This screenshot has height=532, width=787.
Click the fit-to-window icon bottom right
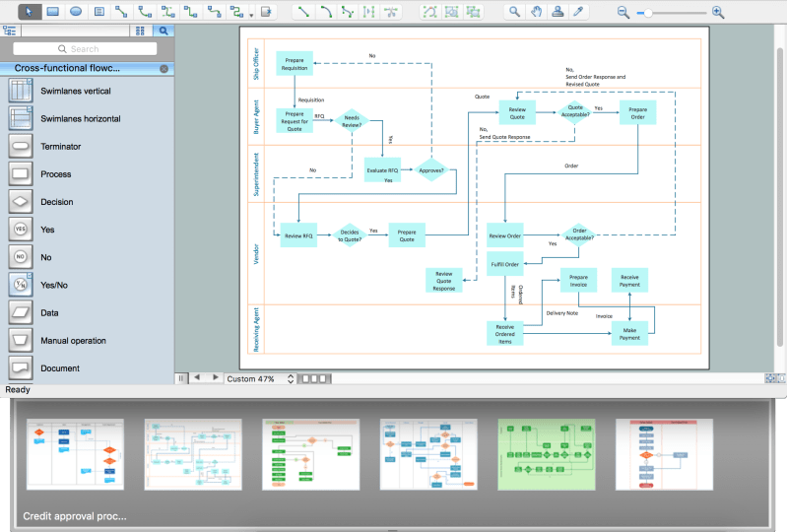[x=770, y=378]
